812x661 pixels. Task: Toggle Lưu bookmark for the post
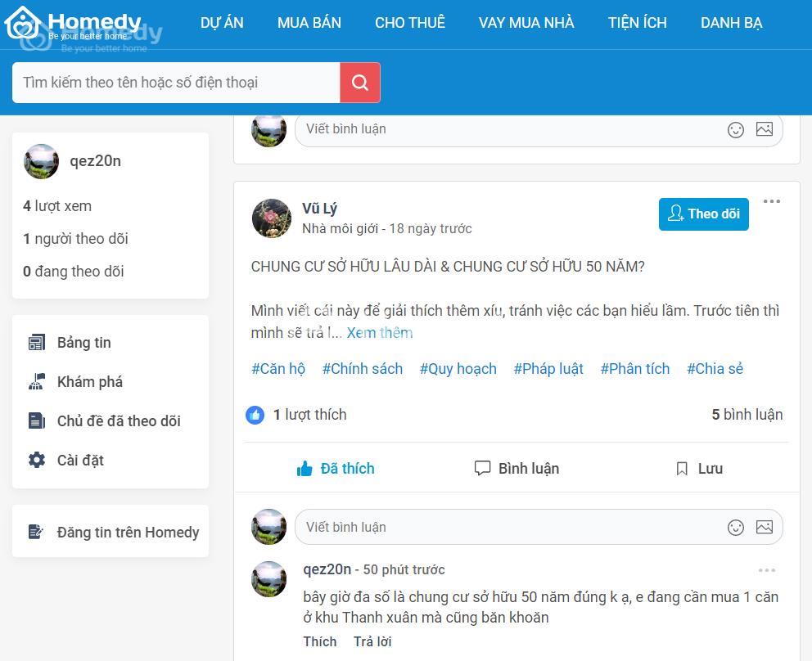click(x=699, y=469)
